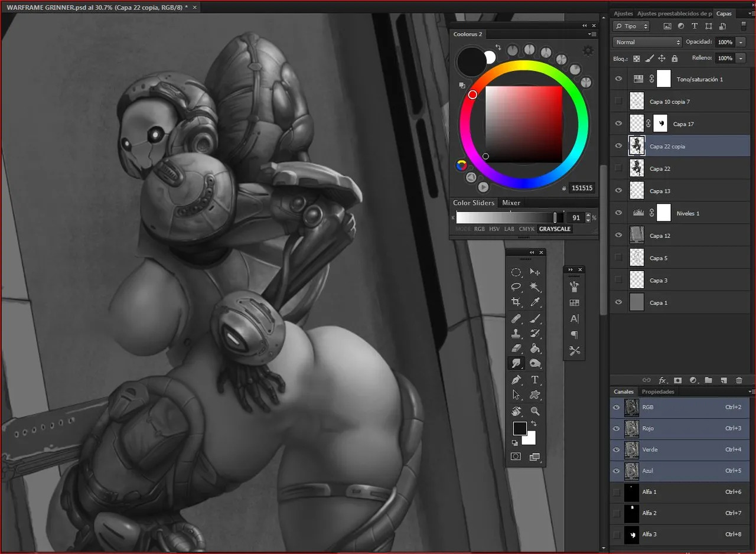Select the WARFRAME GRINNER.psd document tab

(97, 7)
